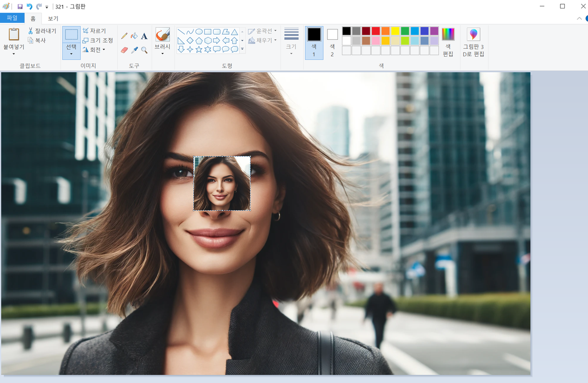The height and width of the screenshot is (383, 588).
Task: Pick the pink color swatch
Action: coord(376,41)
